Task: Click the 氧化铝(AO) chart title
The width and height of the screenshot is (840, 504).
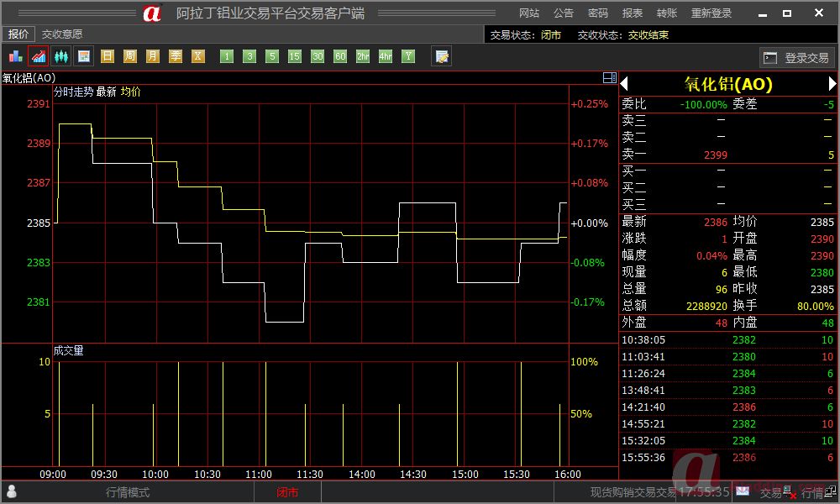Action: [x=29, y=78]
